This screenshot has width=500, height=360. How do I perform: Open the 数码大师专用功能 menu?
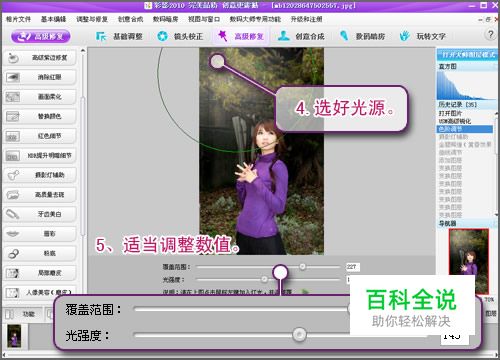click(255, 19)
